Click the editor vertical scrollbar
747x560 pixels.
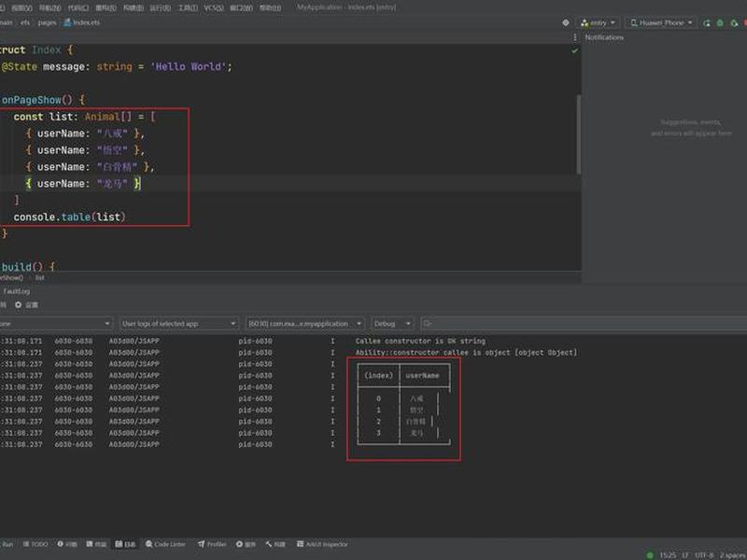(579, 134)
